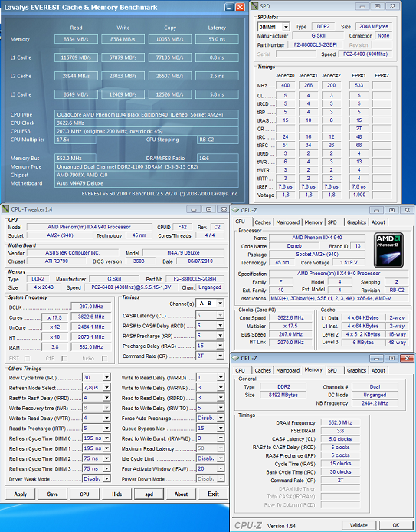
Task: Click the L1 Cache Read 115709 MB/s field
Action: pyautogui.click(x=76, y=57)
